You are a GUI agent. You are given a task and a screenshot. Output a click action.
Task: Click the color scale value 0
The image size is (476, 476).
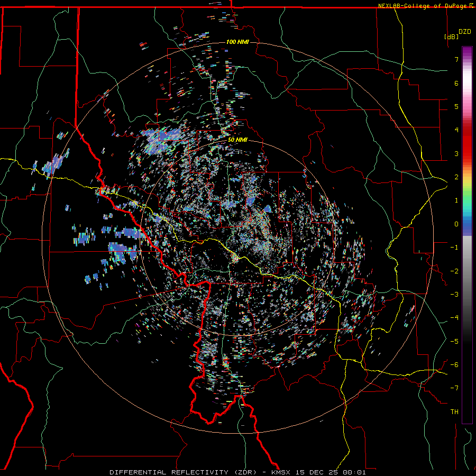pyautogui.click(x=456, y=224)
